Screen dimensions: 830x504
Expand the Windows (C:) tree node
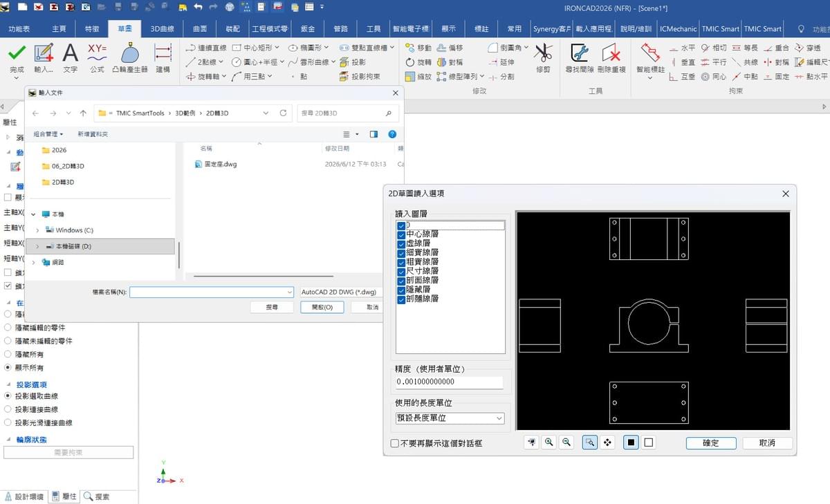37,230
